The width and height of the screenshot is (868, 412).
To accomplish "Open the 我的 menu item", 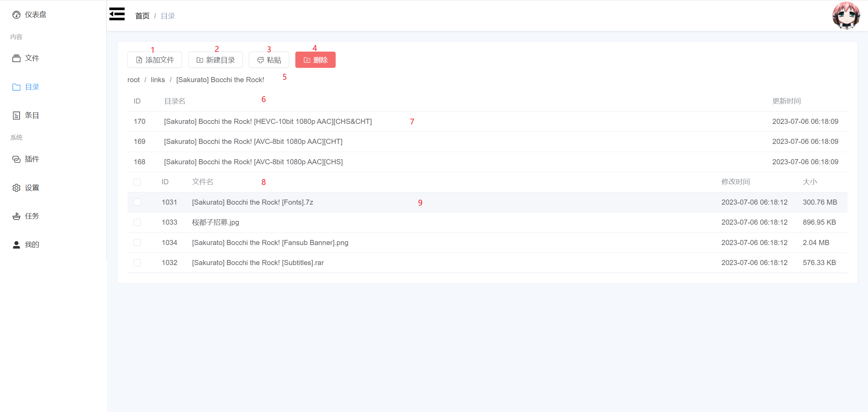I will point(53,245).
